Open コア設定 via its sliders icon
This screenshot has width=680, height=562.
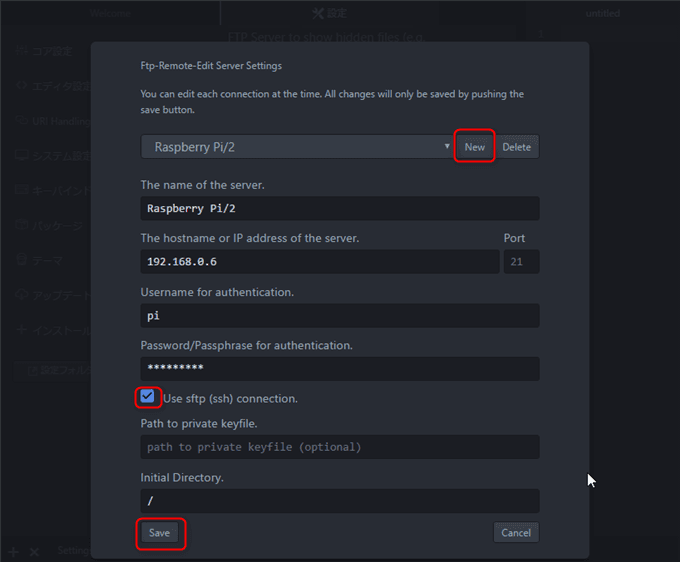tap(21, 51)
